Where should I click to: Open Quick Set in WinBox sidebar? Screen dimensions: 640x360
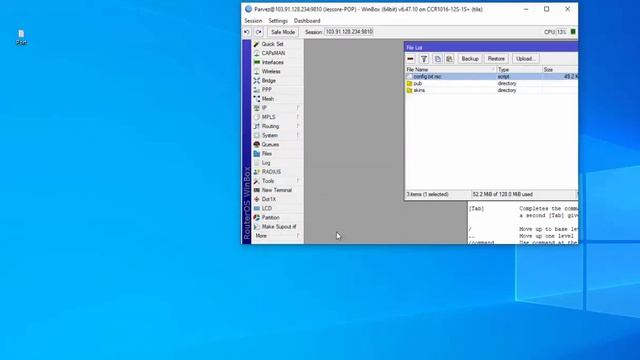tap(272, 44)
